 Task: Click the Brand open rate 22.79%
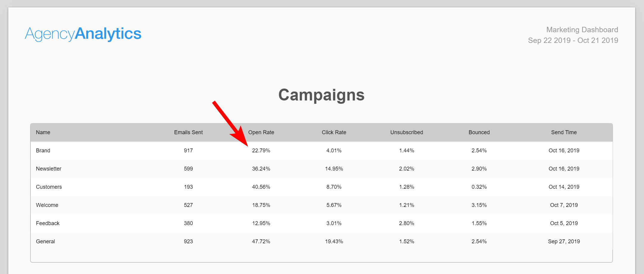click(x=261, y=151)
